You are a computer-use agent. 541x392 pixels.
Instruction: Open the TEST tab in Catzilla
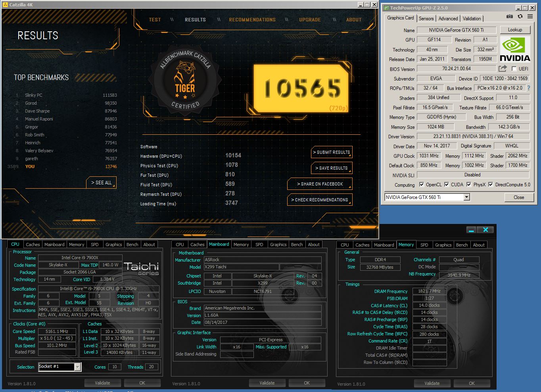coord(155,19)
